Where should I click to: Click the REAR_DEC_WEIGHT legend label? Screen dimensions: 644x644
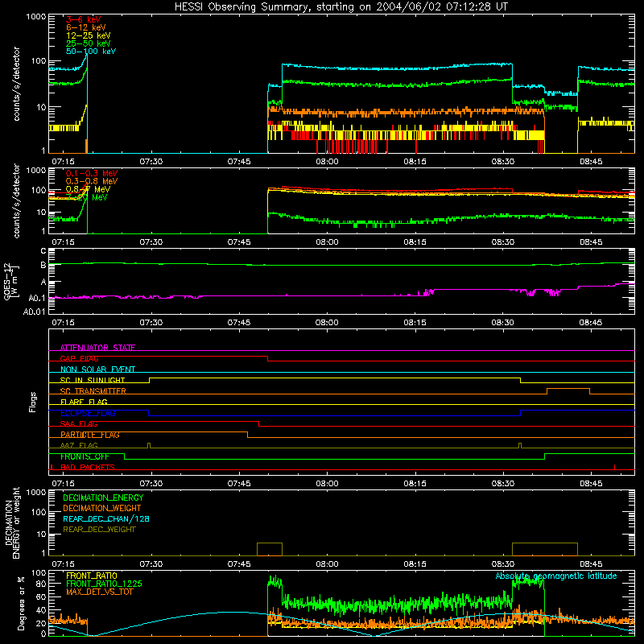coord(99,530)
